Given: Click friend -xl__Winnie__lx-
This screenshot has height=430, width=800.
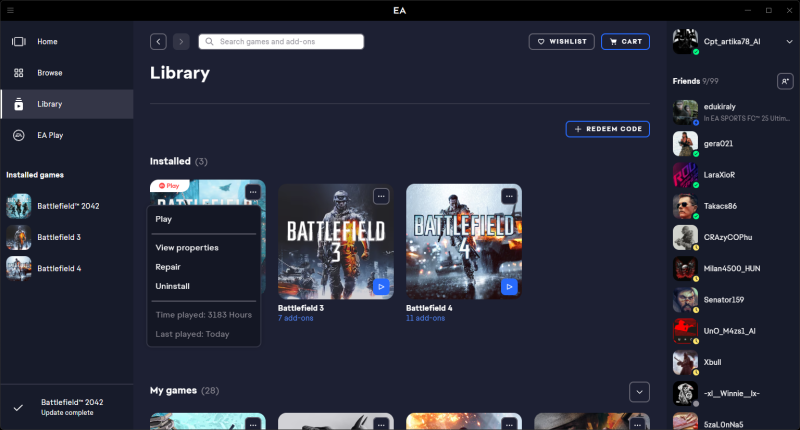Looking at the screenshot, I should coord(733,393).
